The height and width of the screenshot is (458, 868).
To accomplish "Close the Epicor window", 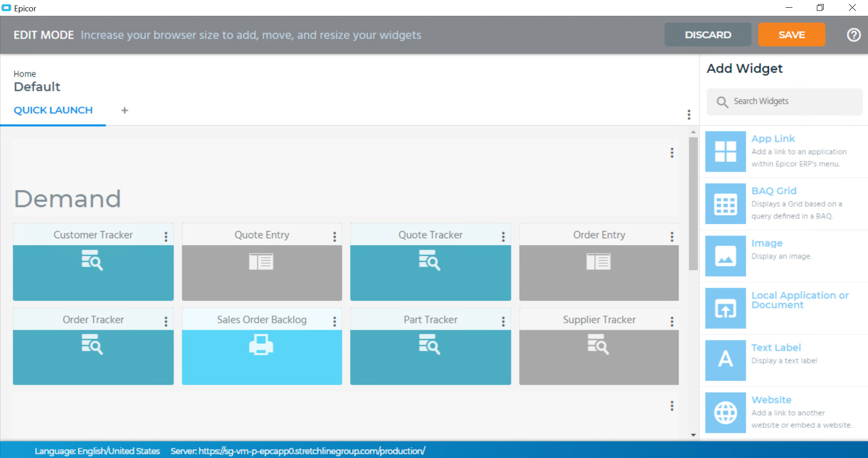I will pos(852,8).
